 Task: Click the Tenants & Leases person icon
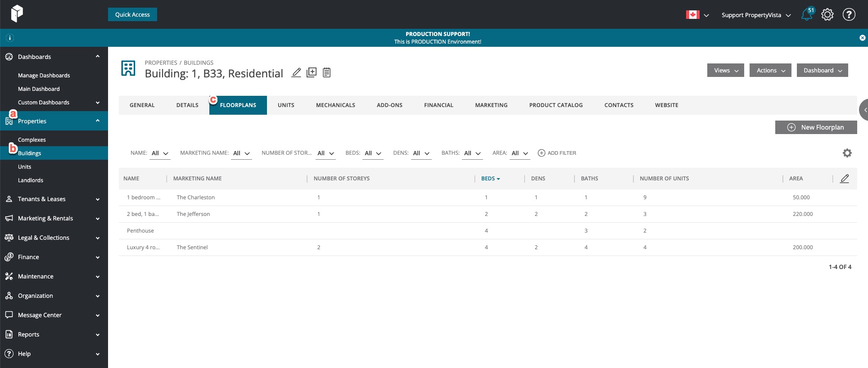coord(9,199)
